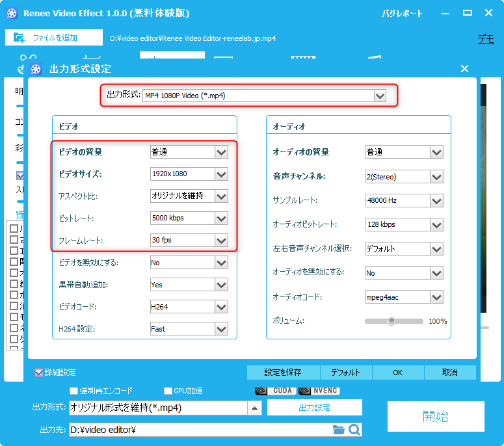Open バグレポート in title bar
Image resolution: width=504 pixels, height=446 pixels.
(402, 14)
